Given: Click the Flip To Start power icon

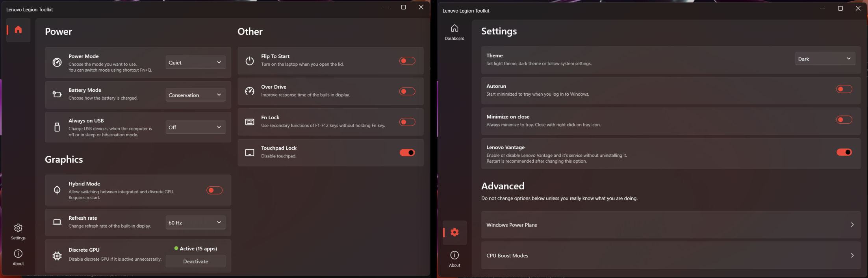Looking at the screenshot, I should [250, 61].
